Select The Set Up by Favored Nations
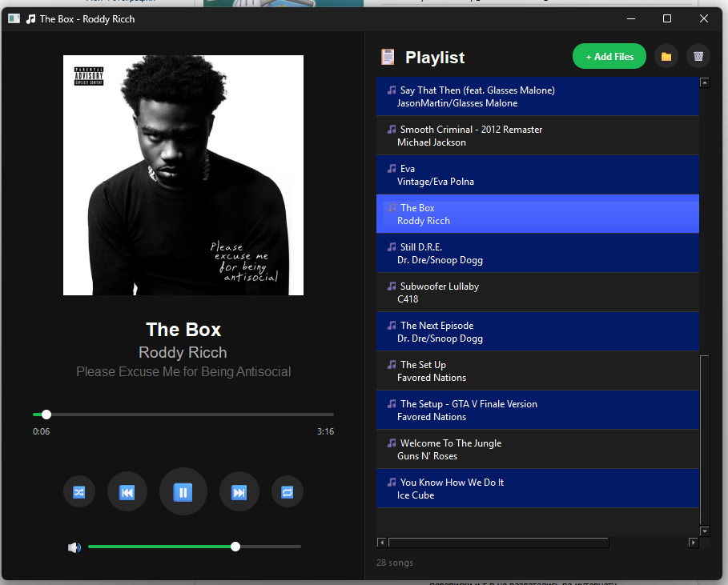The height and width of the screenshot is (585, 728). pos(537,371)
